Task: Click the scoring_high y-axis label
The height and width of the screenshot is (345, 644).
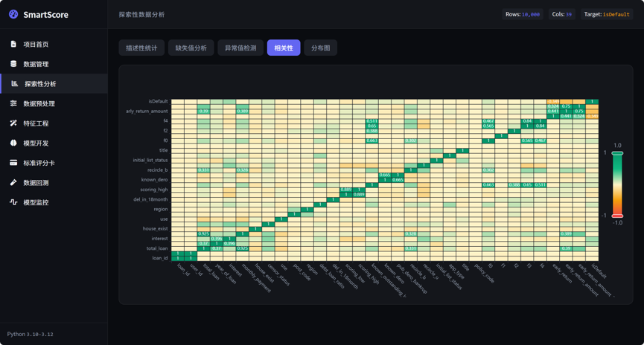Action: tap(154, 190)
